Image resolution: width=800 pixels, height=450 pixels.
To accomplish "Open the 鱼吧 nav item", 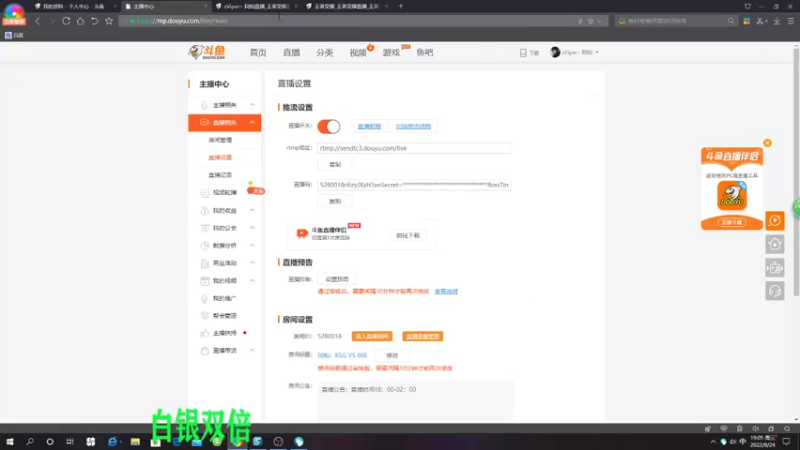I will 424,53.
